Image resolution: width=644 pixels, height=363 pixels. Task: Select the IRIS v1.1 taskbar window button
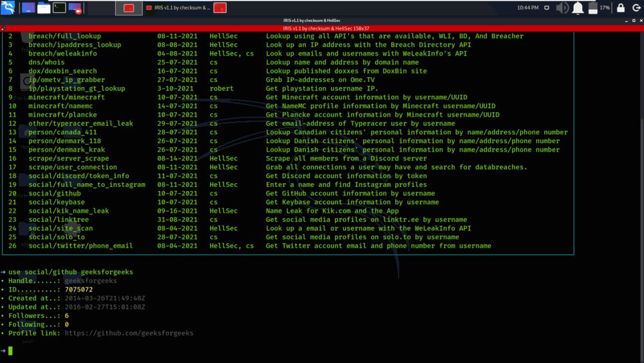(178, 8)
